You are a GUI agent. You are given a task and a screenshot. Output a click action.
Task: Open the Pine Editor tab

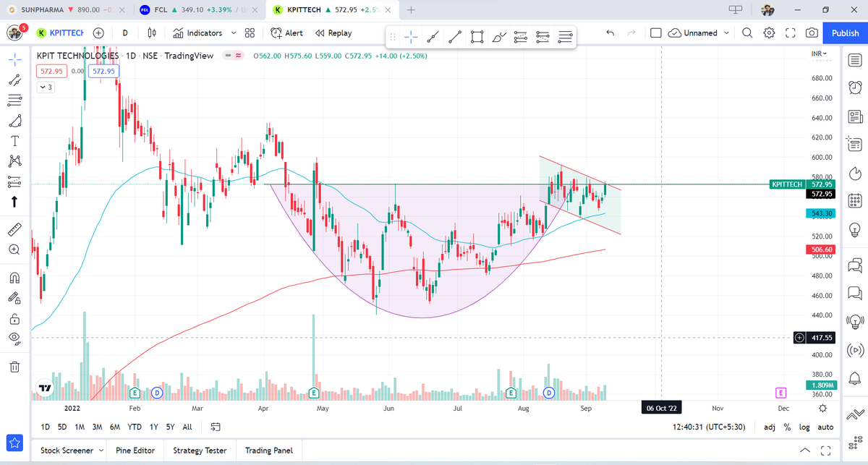coord(135,451)
